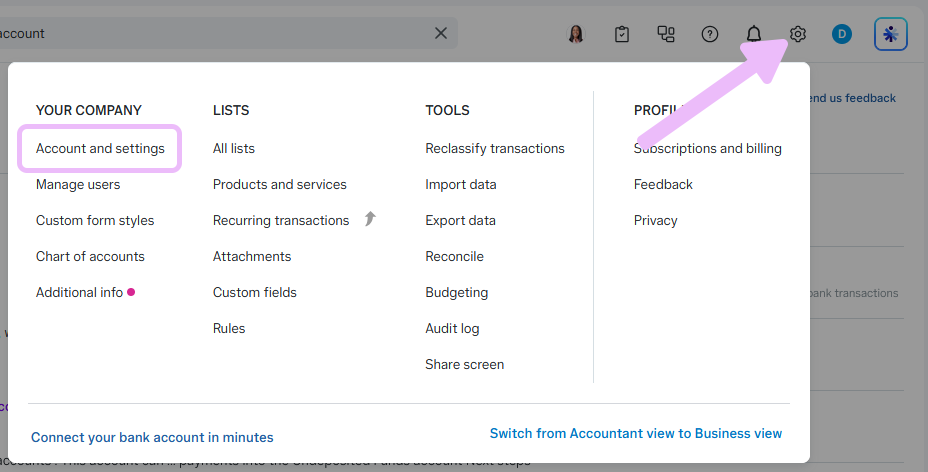Open the accountant profile photo icon
The image size is (928, 472).
pyautogui.click(x=576, y=34)
